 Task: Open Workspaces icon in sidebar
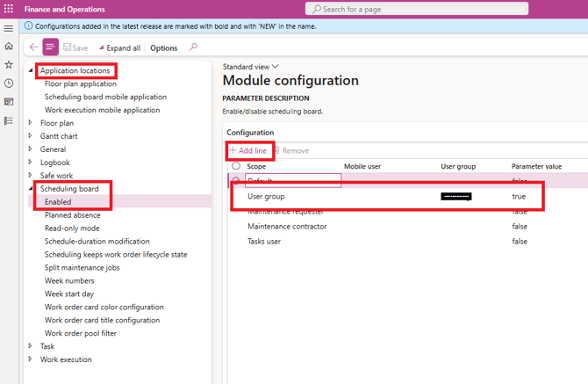click(9, 102)
